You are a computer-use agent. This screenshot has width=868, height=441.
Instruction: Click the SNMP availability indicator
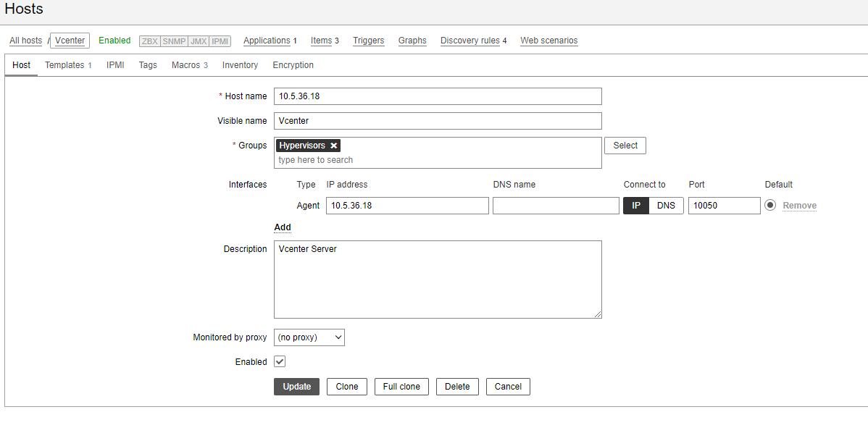[x=173, y=41]
